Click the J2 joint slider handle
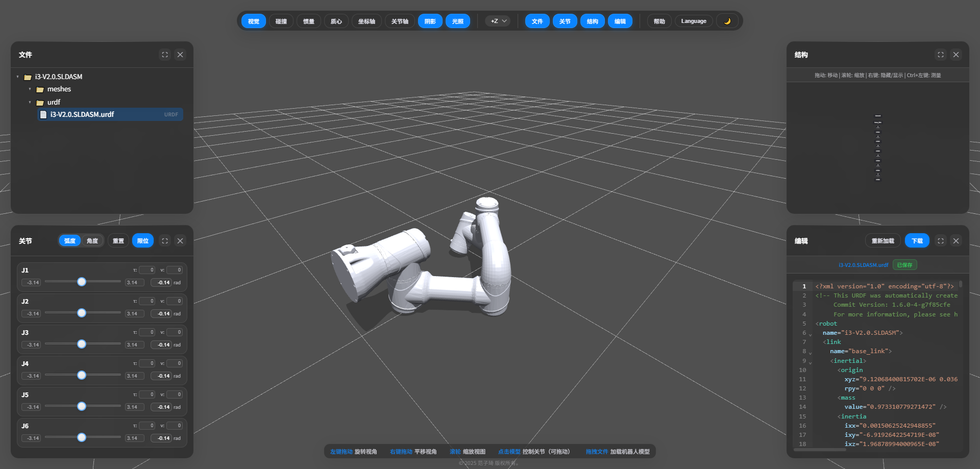Screen dimensions: 980x469 pyautogui.click(x=82, y=313)
